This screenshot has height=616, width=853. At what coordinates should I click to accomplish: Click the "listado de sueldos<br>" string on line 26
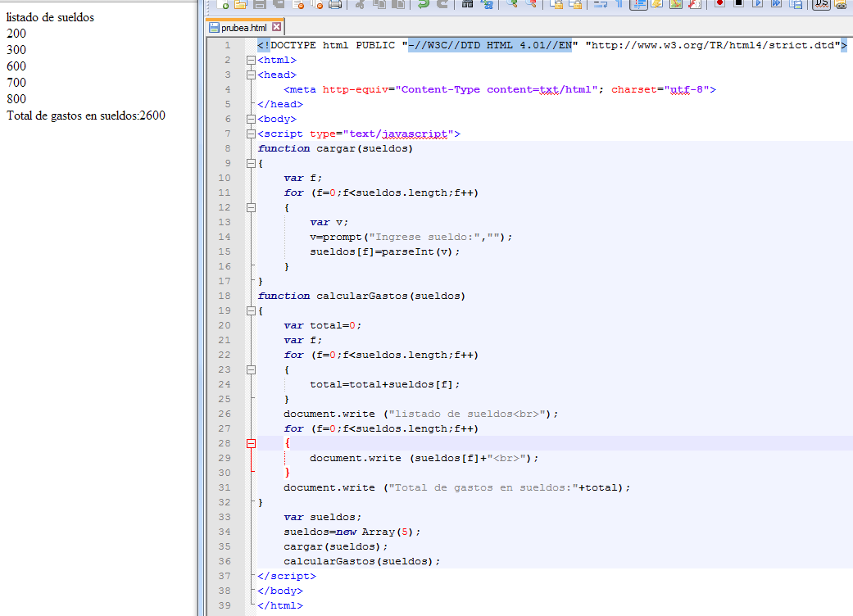[x=467, y=414]
